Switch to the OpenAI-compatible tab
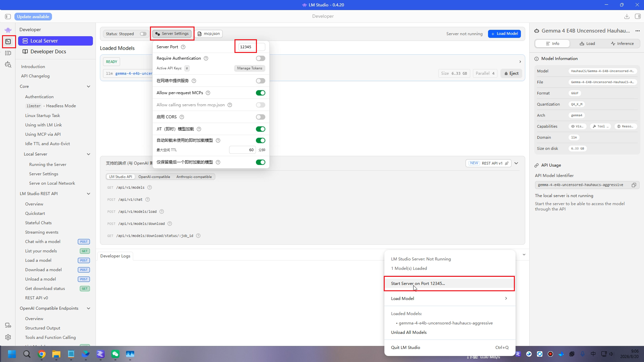644x362 pixels. point(154,177)
